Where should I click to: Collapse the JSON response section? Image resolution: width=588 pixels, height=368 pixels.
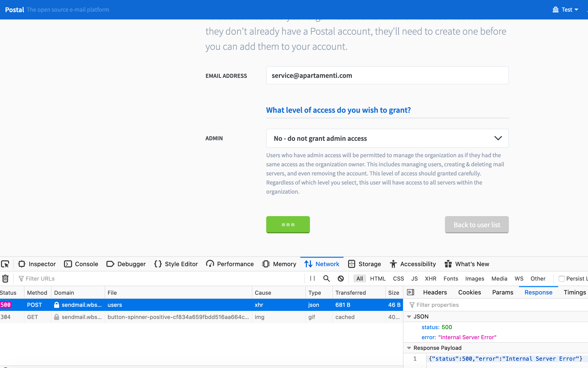[x=409, y=316]
